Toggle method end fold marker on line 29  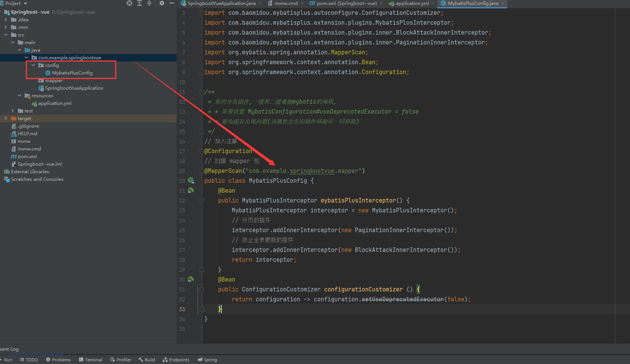click(202, 270)
